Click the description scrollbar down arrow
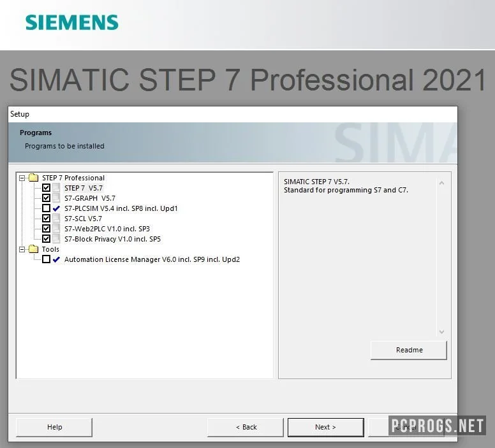The width and height of the screenshot is (495, 448). (441, 331)
